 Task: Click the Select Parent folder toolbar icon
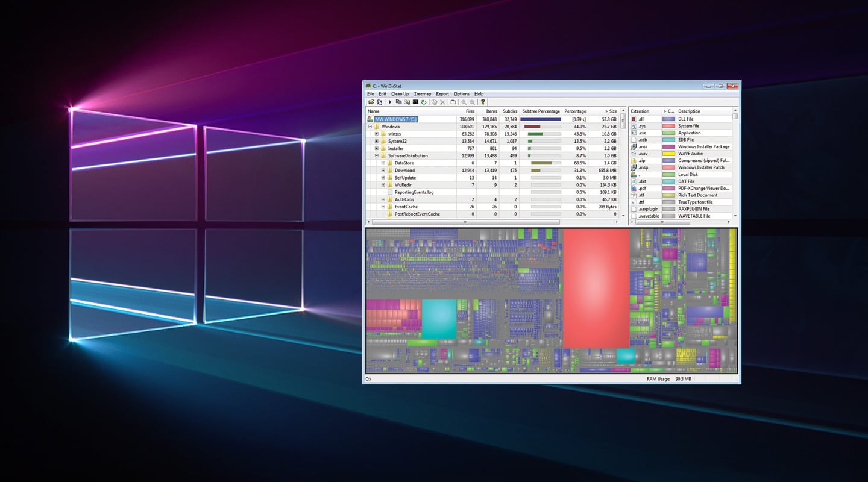click(453, 102)
